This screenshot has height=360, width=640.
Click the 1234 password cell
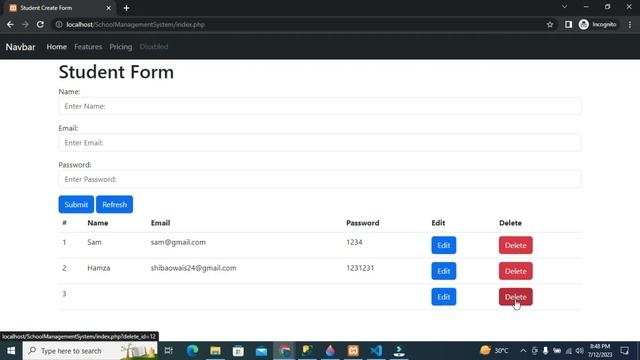(354, 242)
